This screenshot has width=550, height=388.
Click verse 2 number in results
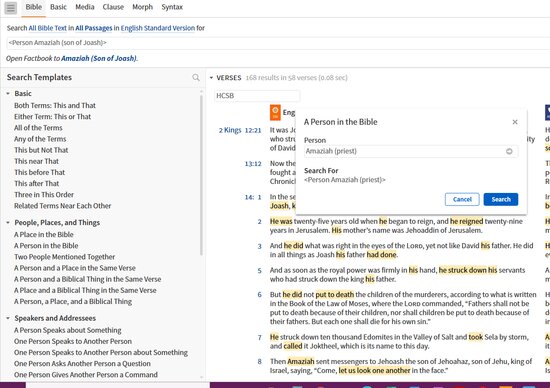(260, 222)
